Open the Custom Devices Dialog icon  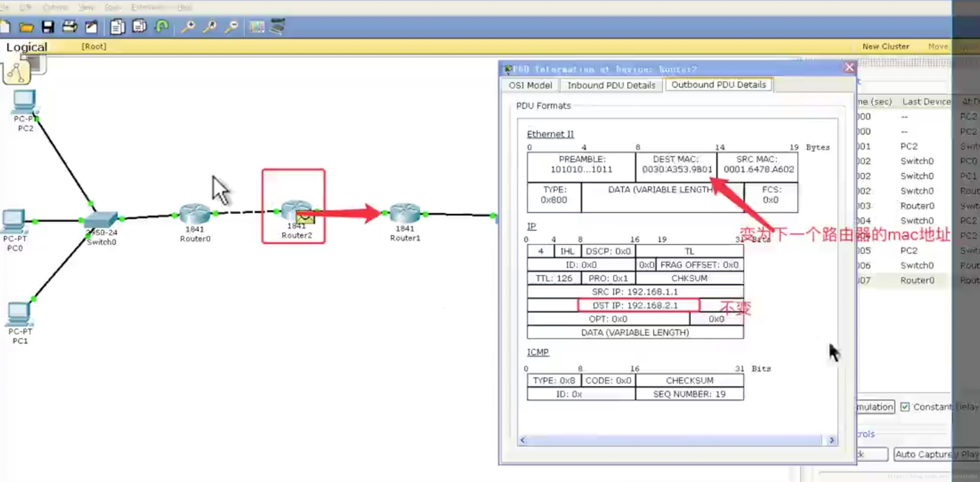pos(277,26)
